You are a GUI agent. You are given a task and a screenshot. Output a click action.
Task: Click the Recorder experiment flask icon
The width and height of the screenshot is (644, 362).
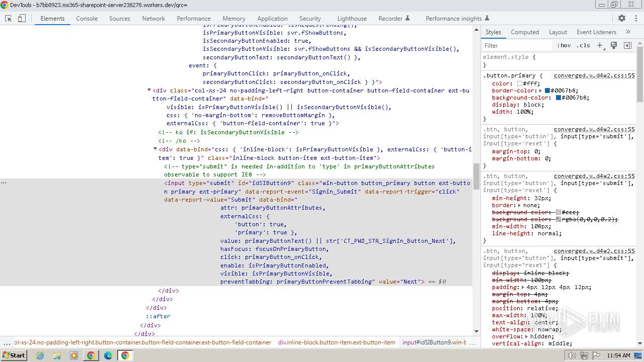pyautogui.click(x=408, y=18)
